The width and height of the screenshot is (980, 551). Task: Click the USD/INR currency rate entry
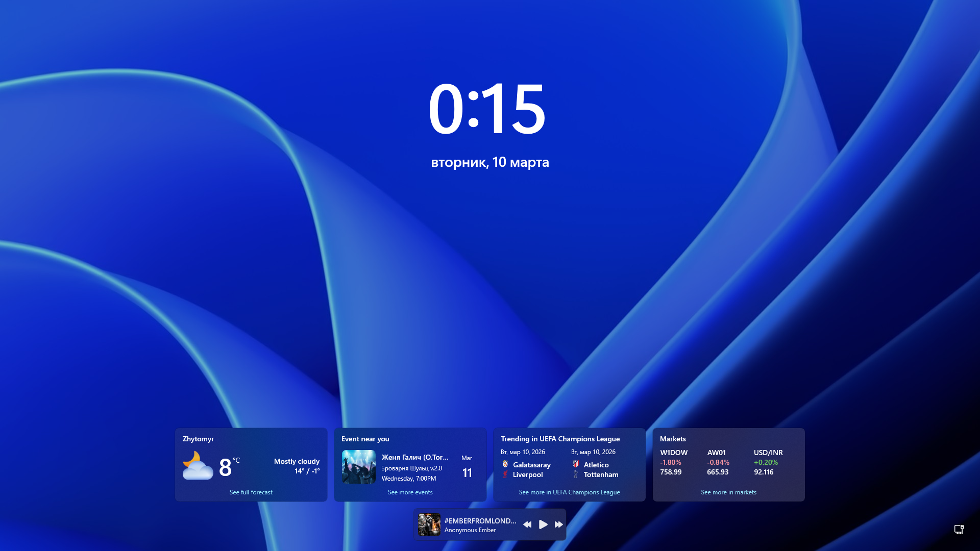tap(768, 462)
